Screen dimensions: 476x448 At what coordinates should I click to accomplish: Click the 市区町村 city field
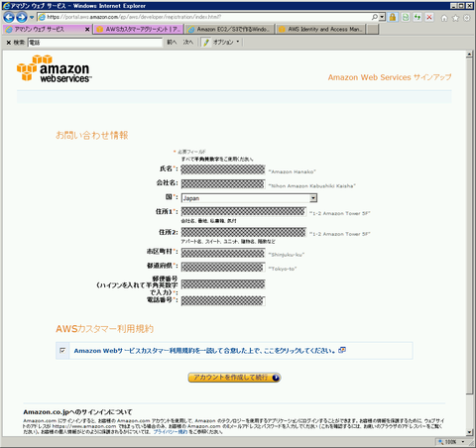(223, 253)
